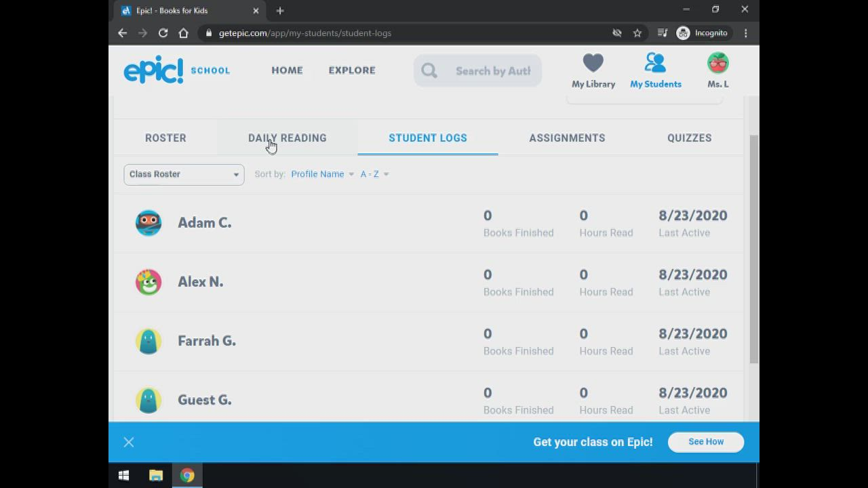Switch to the Roster tab

pyautogui.click(x=165, y=138)
